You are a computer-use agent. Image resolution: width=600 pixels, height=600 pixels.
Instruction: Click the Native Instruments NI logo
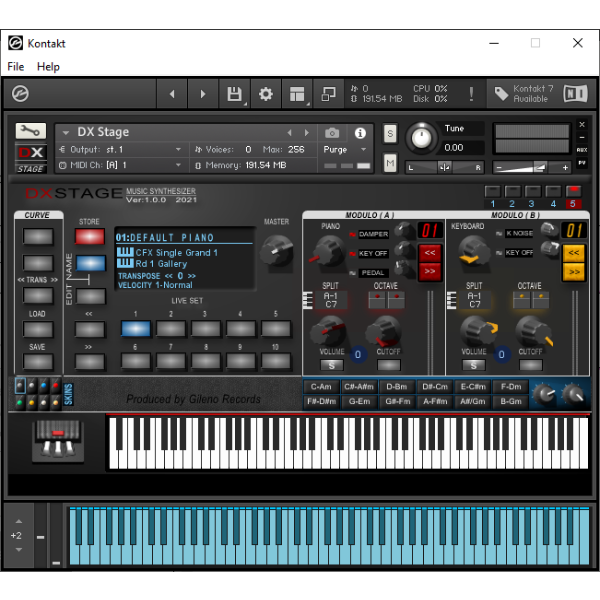point(575,94)
